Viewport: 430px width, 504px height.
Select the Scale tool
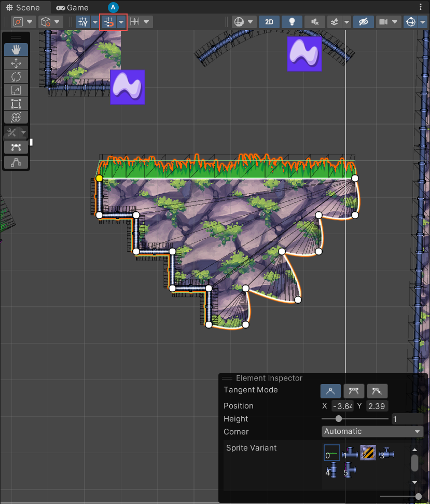coord(16,90)
